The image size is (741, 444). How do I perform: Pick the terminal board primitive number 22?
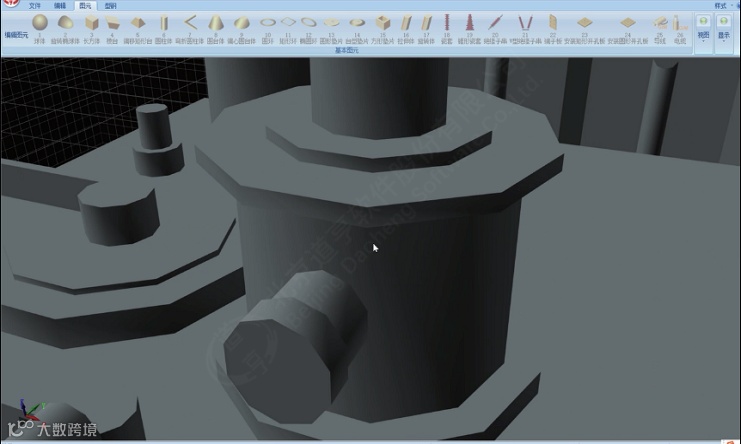pos(552,28)
